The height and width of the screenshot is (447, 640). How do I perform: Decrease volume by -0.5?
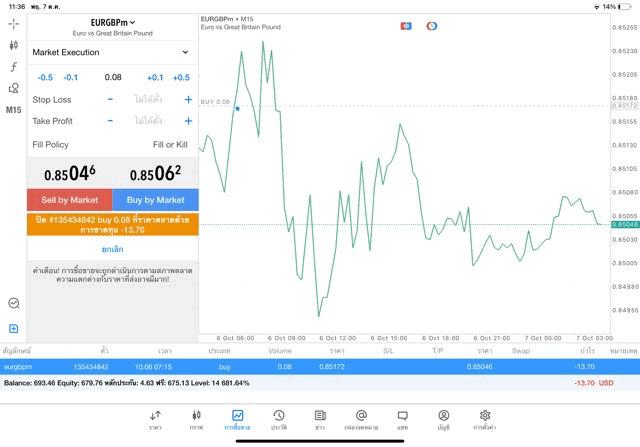(x=45, y=77)
